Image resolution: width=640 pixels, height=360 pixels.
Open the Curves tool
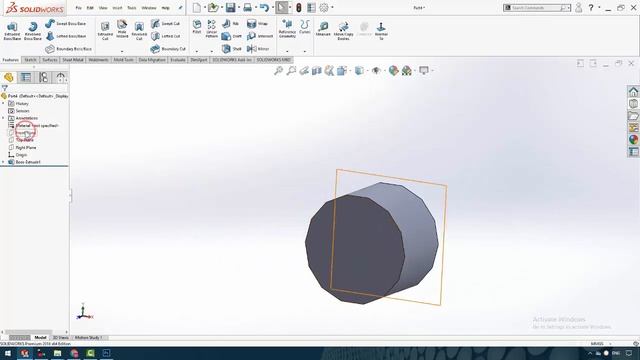coord(304,27)
